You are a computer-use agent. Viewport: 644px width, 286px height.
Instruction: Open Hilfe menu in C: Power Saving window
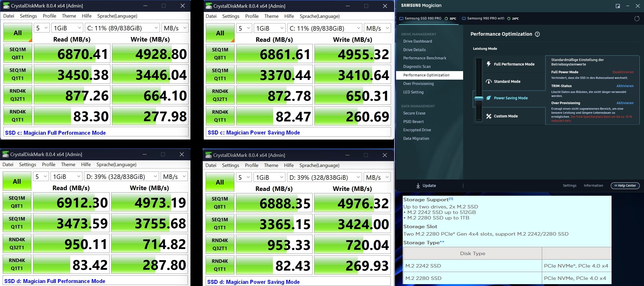pos(289,16)
